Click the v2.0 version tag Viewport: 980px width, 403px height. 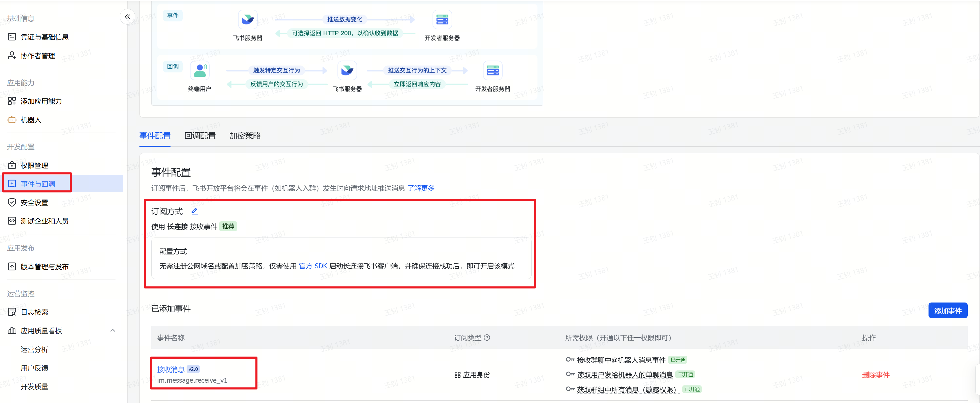[193, 369]
